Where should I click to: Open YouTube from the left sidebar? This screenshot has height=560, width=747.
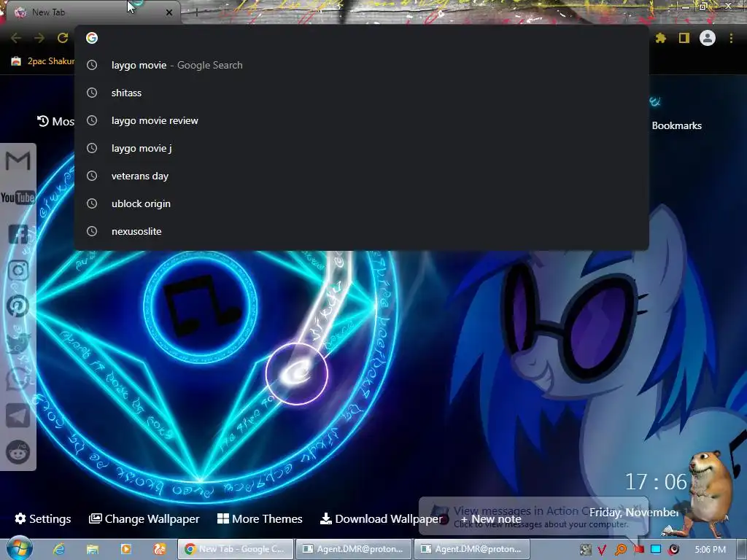coord(18,197)
